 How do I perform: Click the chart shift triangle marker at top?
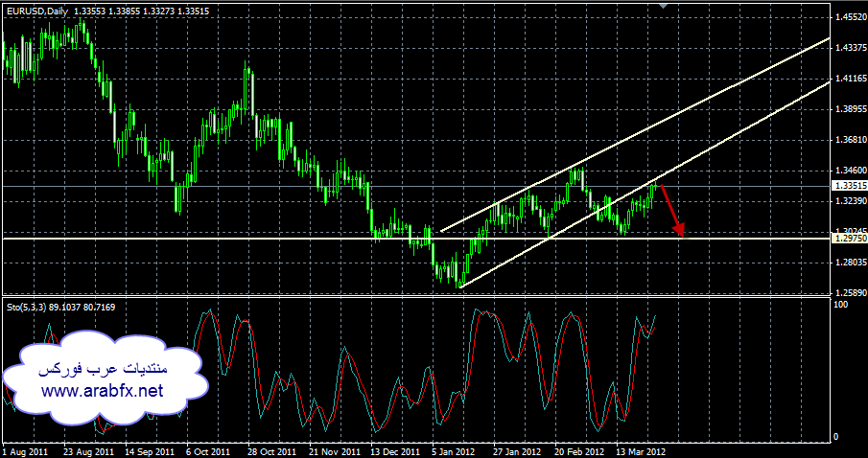tap(663, 6)
